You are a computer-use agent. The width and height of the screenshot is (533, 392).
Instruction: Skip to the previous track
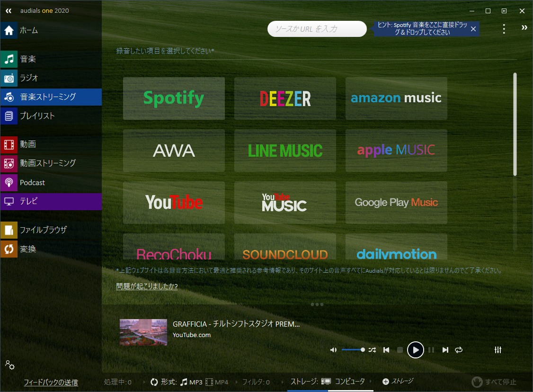pyautogui.click(x=386, y=350)
